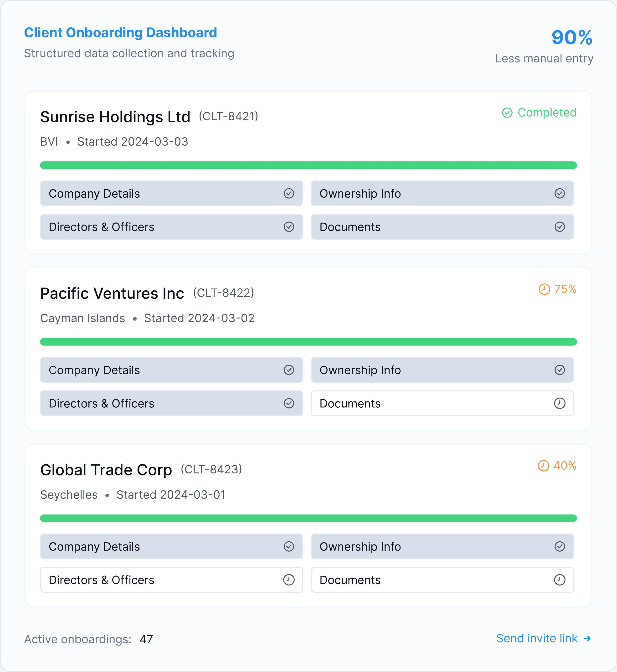Click the pending clock icon on Pacific Documents
This screenshot has width=617, height=672.
pyautogui.click(x=560, y=403)
